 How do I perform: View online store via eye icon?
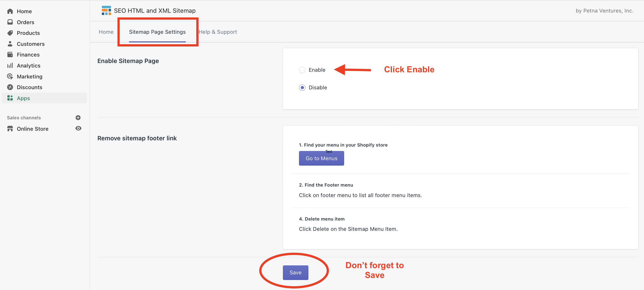pyautogui.click(x=78, y=128)
